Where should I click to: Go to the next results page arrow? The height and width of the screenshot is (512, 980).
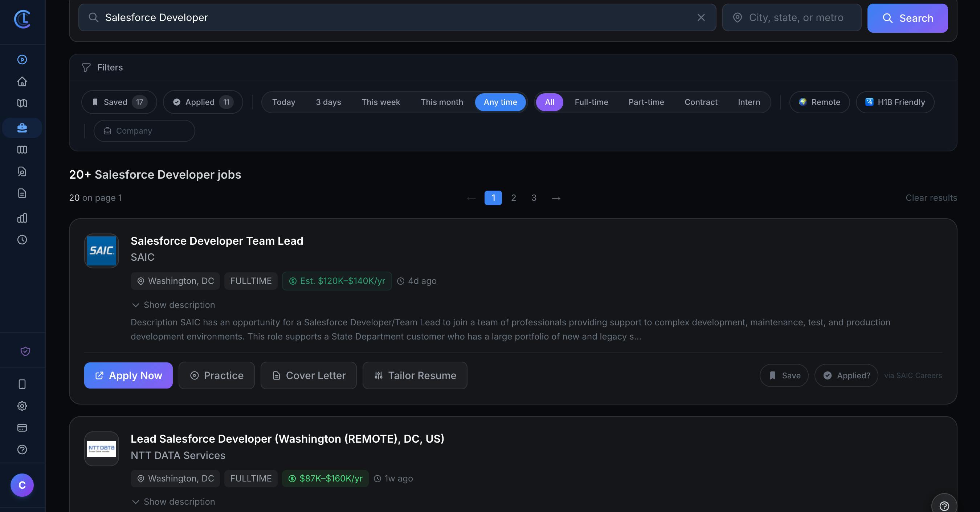click(556, 198)
